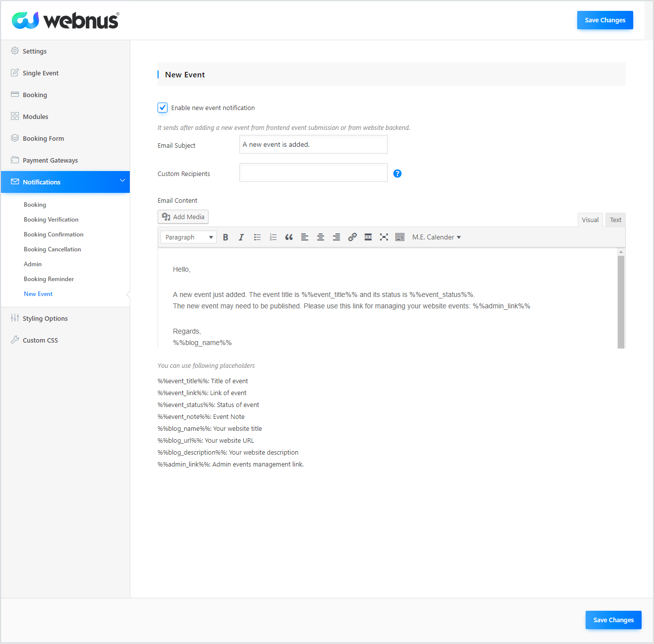Click the Styling Options sliders icon
Image resolution: width=654 pixels, height=644 pixels.
[15, 318]
